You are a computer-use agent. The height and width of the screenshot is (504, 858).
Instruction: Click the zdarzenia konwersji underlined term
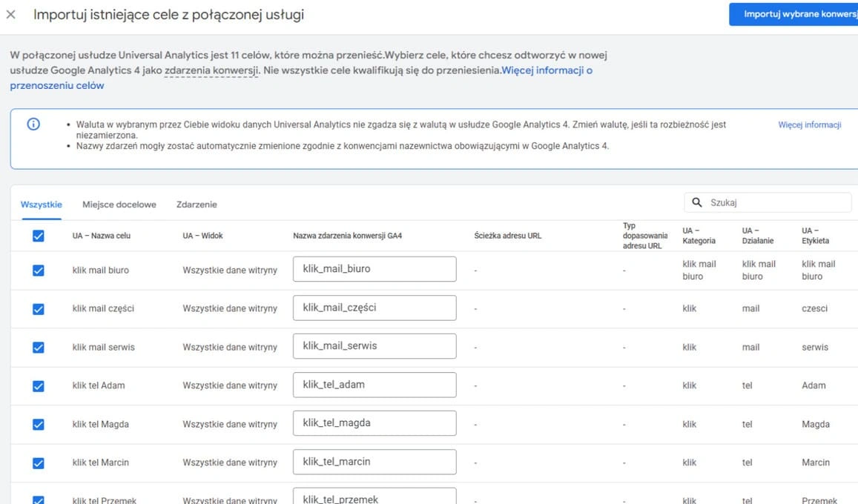click(211, 71)
